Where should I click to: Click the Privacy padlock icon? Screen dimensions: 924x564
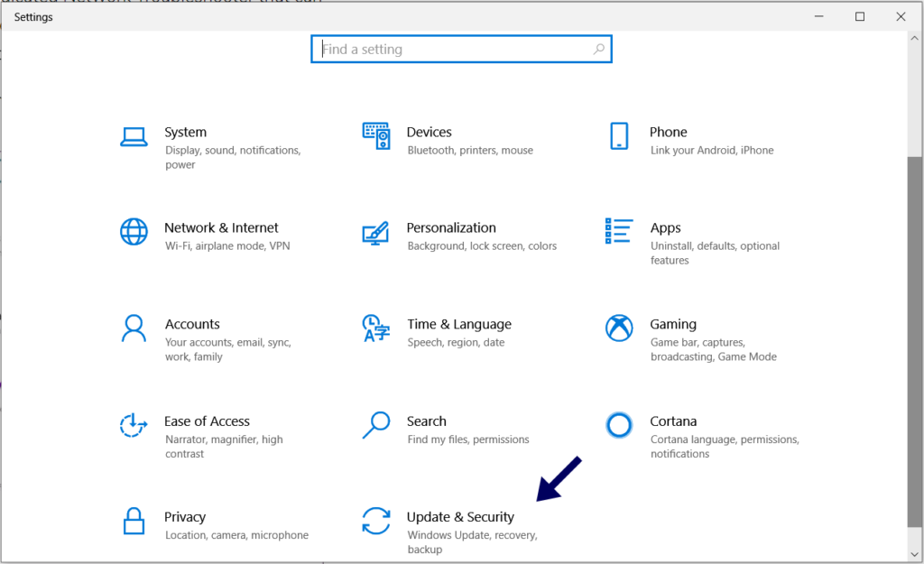tap(134, 521)
